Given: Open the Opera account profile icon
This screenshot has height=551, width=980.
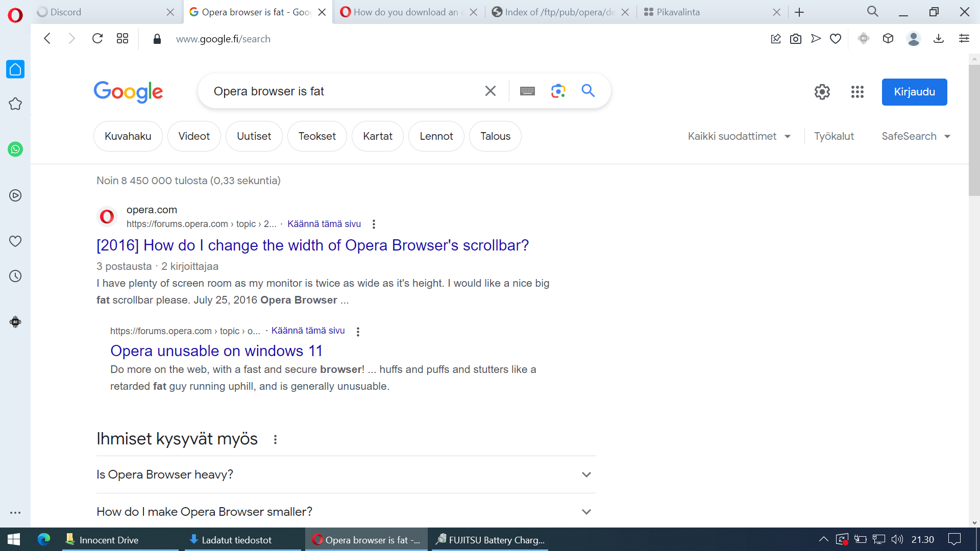Looking at the screenshot, I should coord(914,39).
